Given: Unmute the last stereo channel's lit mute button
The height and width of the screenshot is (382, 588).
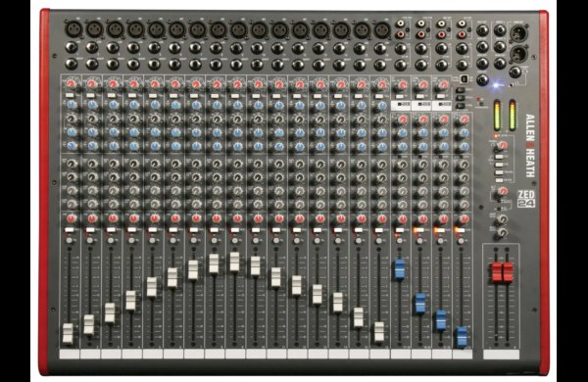Looking at the screenshot, I should (462, 230).
